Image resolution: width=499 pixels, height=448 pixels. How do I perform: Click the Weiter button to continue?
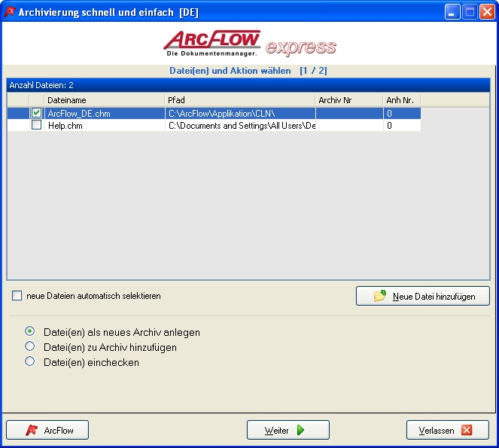[288, 430]
